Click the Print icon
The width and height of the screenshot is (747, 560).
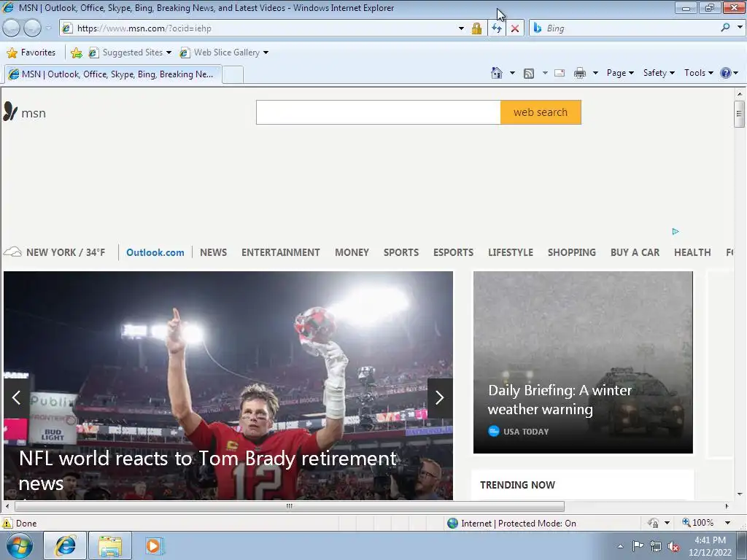pyautogui.click(x=580, y=73)
